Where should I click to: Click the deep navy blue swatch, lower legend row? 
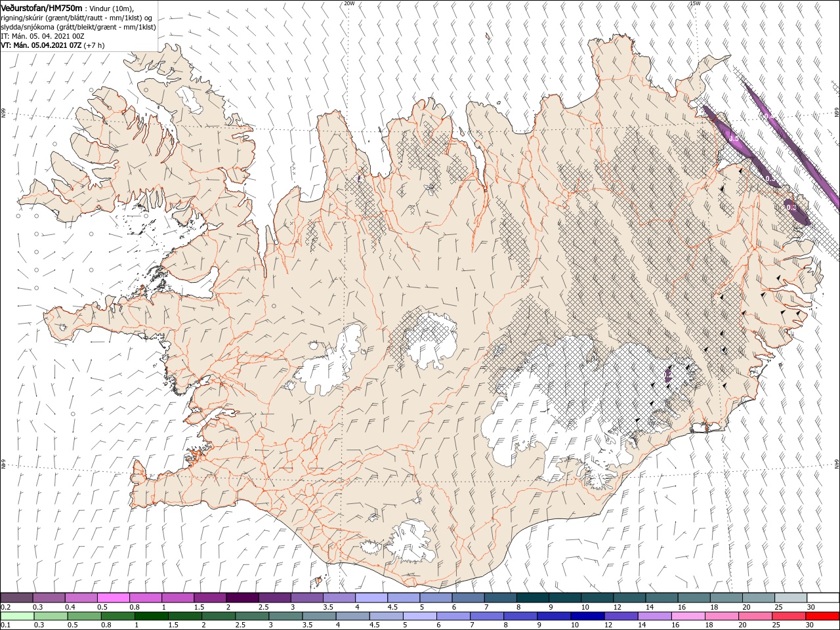pos(587,616)
